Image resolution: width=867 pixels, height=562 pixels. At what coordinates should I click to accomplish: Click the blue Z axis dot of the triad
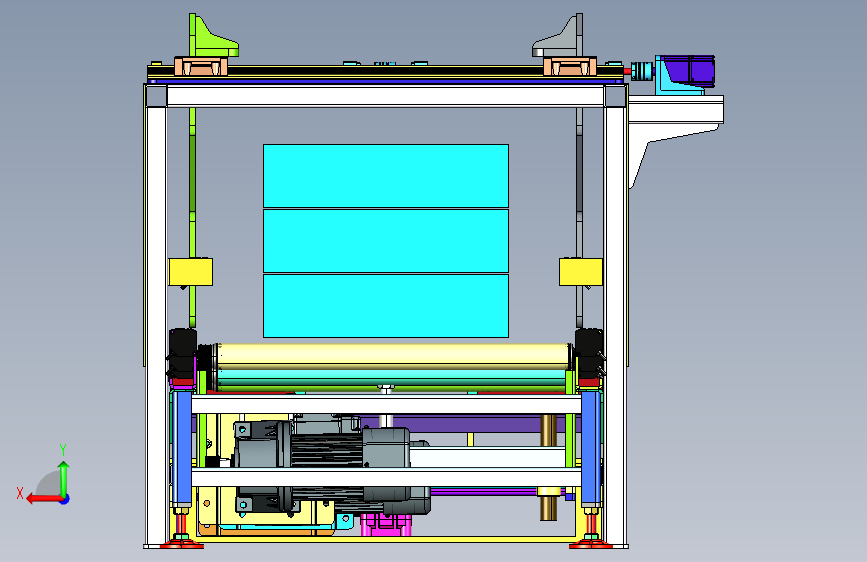(65, 499)
